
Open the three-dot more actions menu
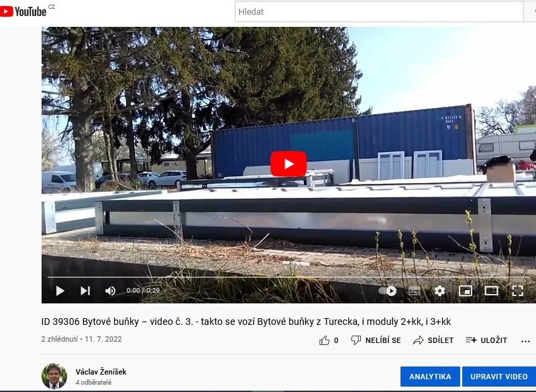pos(525,341)
